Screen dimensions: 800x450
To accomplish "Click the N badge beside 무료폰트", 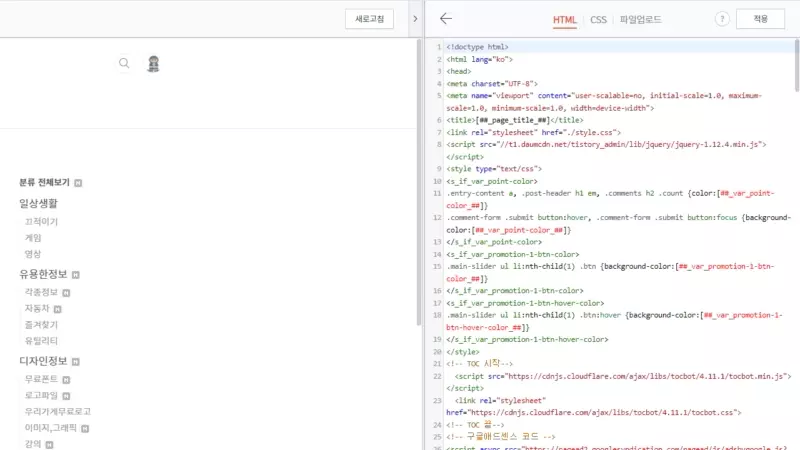I will 66,380.
